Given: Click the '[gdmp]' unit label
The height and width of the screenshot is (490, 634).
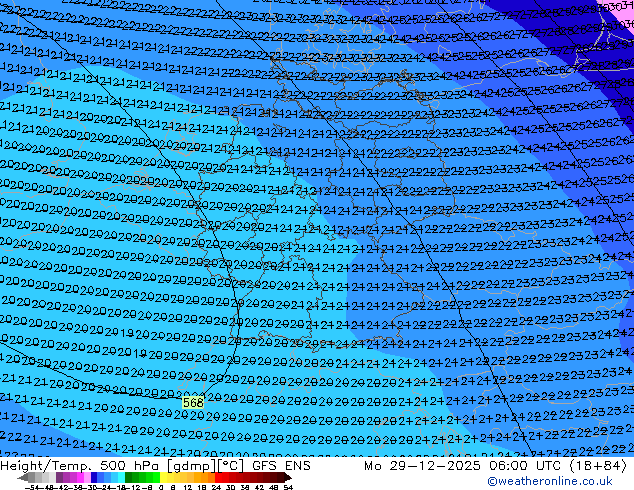Looking at the screenshot, I should coord(192,466).
